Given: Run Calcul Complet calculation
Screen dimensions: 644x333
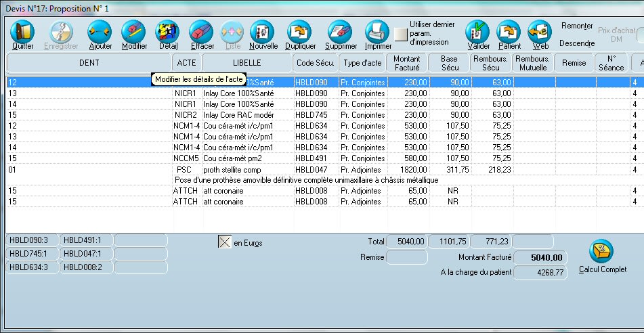Looking at the screenshot, I should (x=601, y=252).
